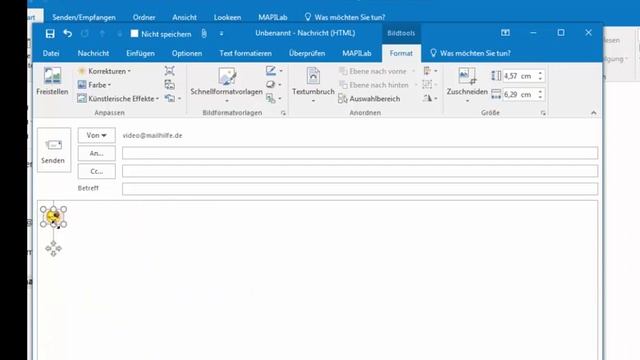Click the height field showing 4,57 cm

(520, 76)
